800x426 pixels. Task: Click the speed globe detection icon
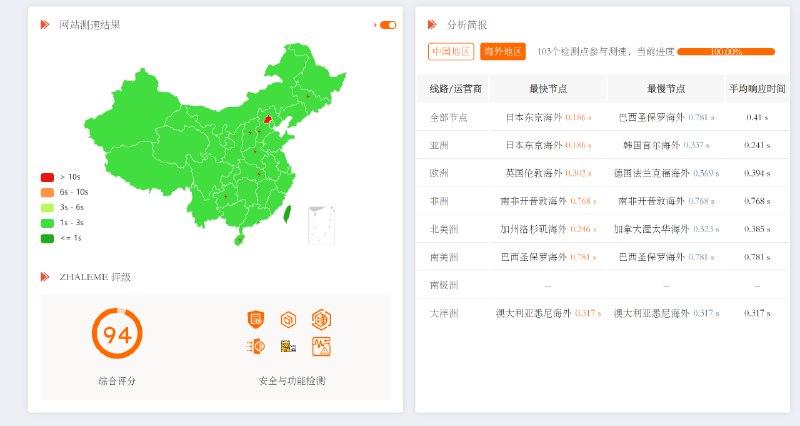pyautogui.click(x=256, y=347)
